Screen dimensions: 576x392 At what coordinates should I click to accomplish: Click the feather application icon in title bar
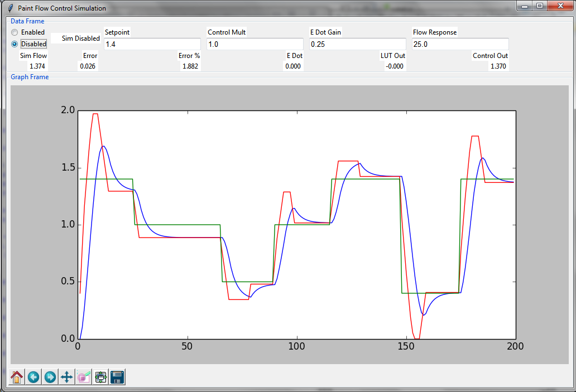[11, 8]
